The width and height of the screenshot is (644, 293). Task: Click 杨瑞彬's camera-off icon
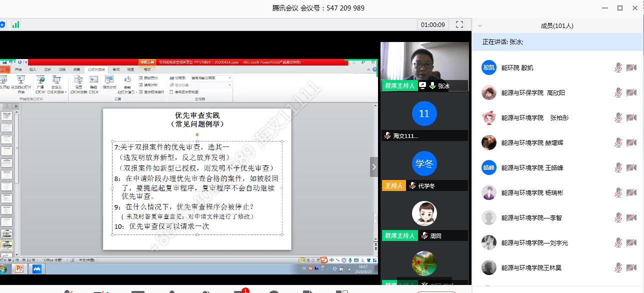coord(631,192)
